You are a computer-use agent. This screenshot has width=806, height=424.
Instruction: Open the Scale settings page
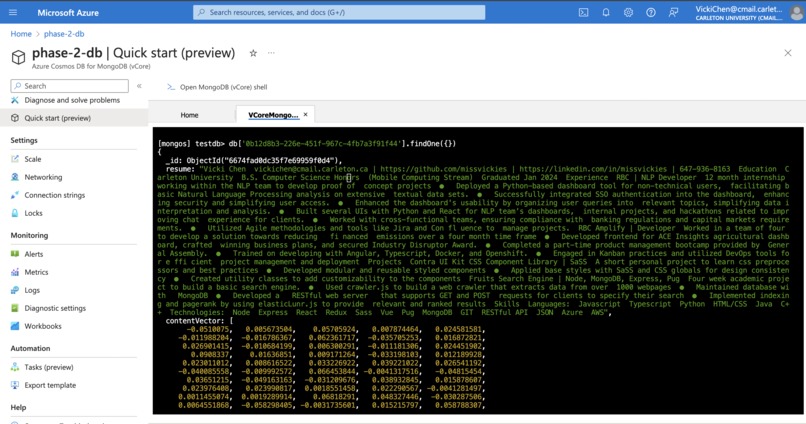(x=33, y=159)
